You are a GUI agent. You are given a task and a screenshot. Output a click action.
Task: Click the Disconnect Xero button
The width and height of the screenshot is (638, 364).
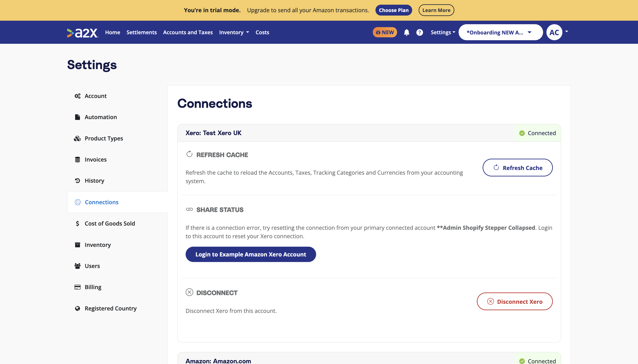point(514,301)
